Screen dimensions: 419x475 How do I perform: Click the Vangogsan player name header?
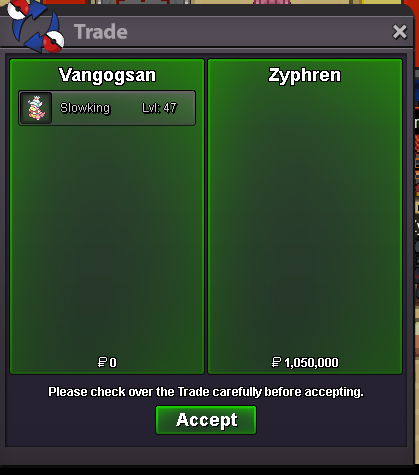[107, 75]
